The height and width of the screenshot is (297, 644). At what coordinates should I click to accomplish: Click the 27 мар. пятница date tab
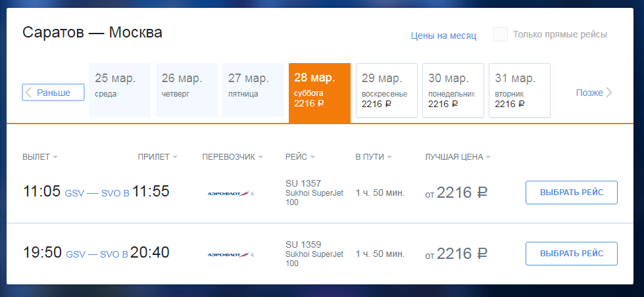[x=253, y=90]
